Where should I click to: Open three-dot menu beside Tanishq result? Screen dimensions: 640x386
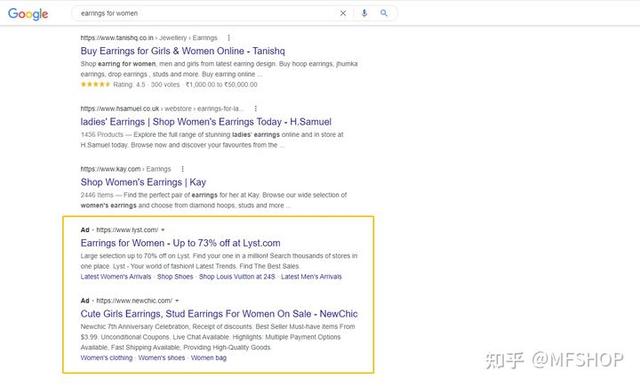tap(229, 38)
